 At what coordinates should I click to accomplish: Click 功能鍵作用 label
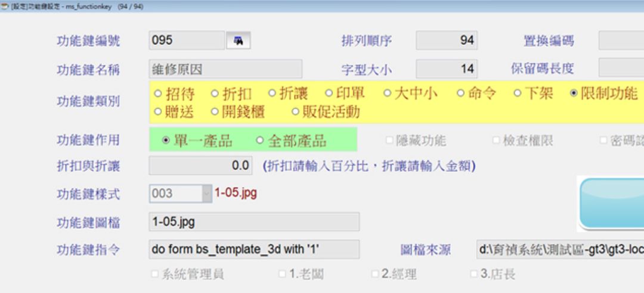point(88,141)
